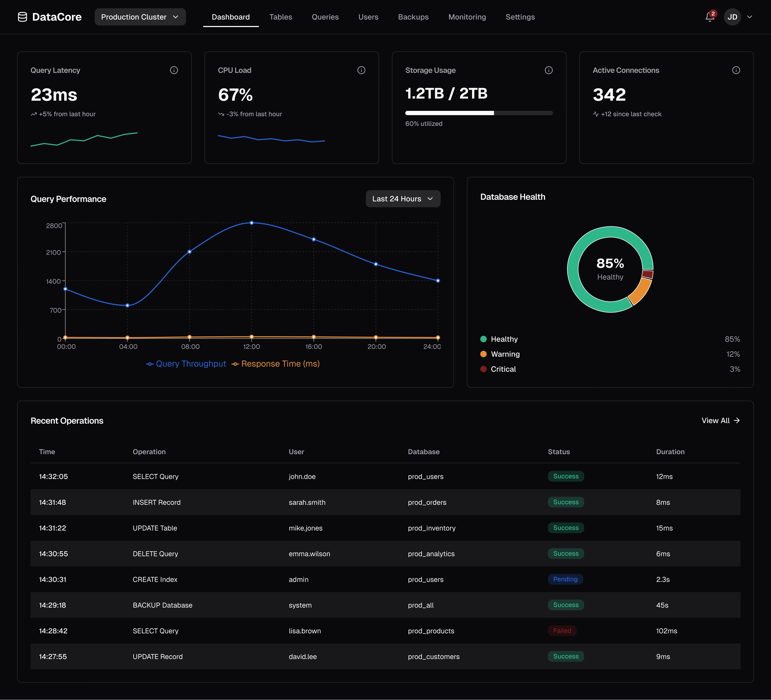Click the Storage Usage info icon
This screenshot has width=771, height=700.
click(x=549, y=70)
